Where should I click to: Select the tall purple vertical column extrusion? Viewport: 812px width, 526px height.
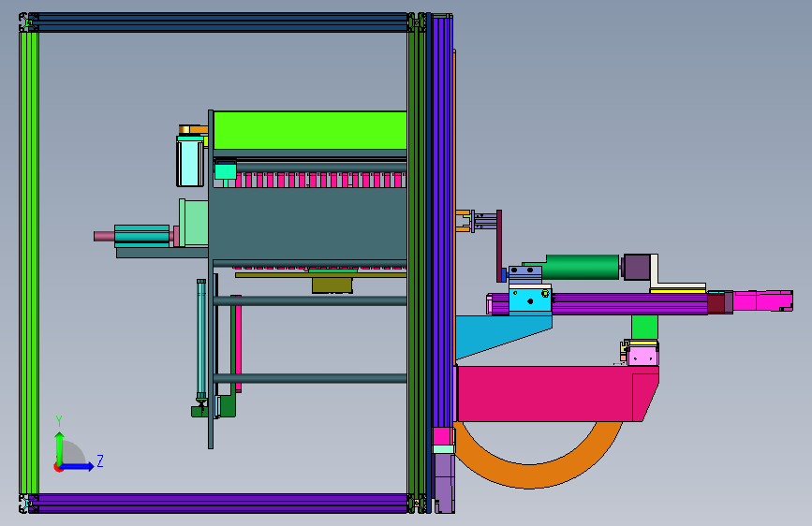[x=442, y=222]
